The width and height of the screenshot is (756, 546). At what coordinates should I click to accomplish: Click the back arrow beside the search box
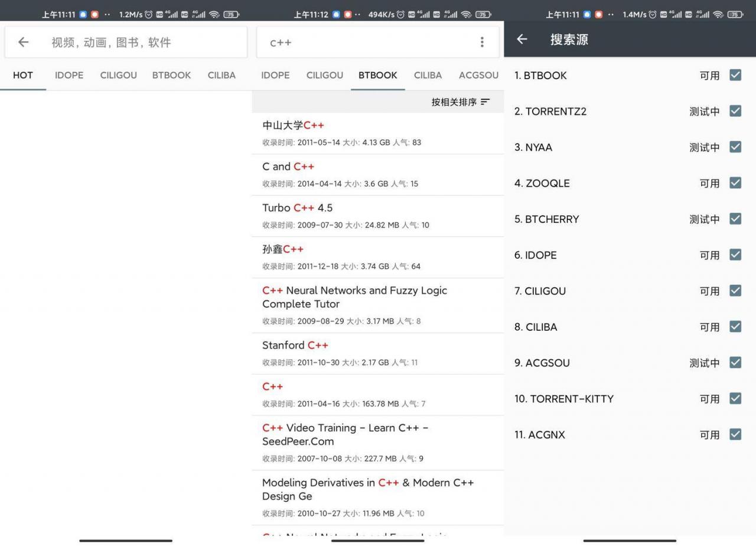[x=23, y=42]
